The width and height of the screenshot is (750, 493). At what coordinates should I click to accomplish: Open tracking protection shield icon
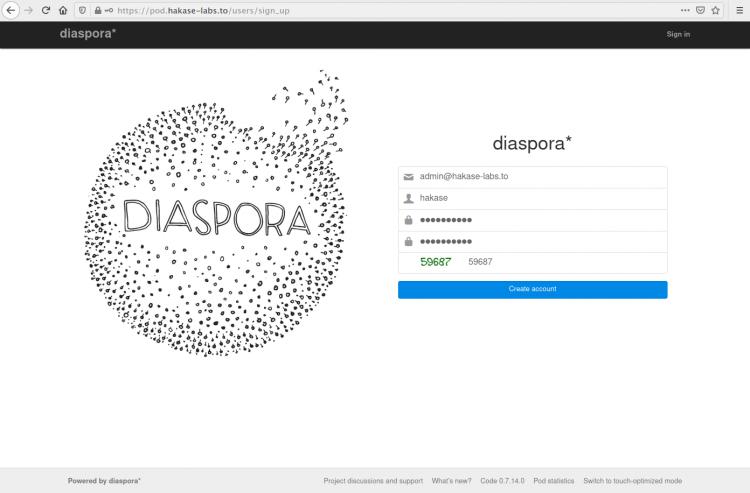(81, 10)
